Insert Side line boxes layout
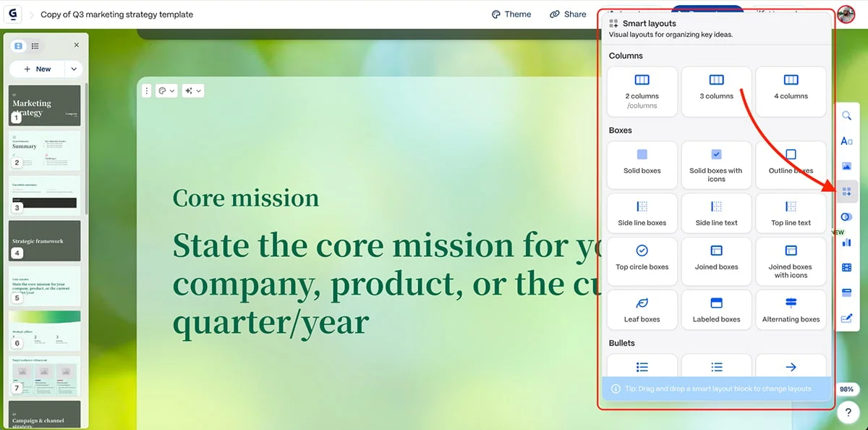This screenshot has width=868, height=430. (x=642, y=214)
